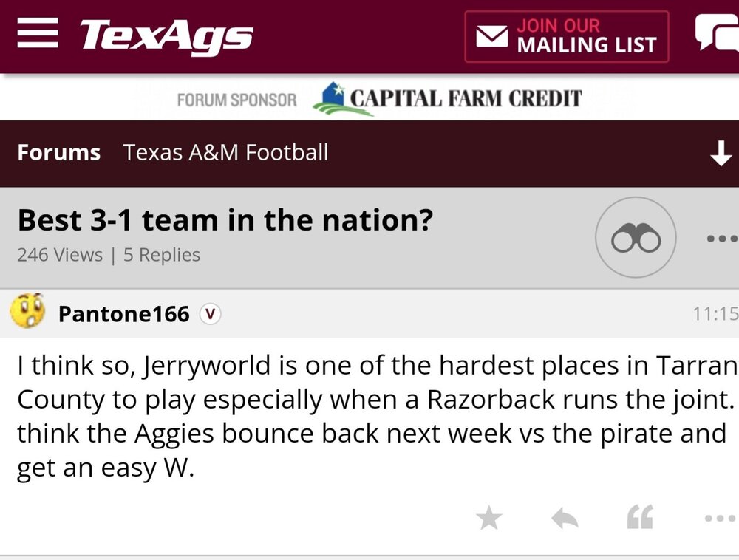Select the Texas A&M Football forum link
Viewport: 739px width, 560px height.
pos(225,153)
